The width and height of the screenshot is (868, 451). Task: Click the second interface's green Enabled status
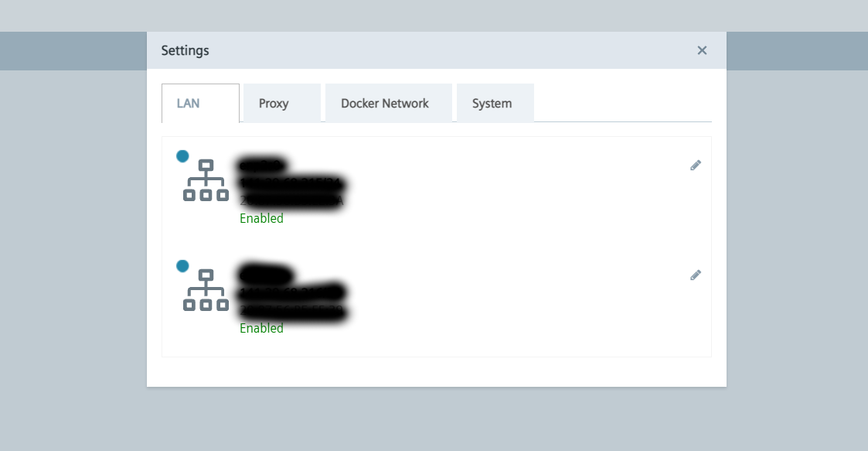coord(261,328)
